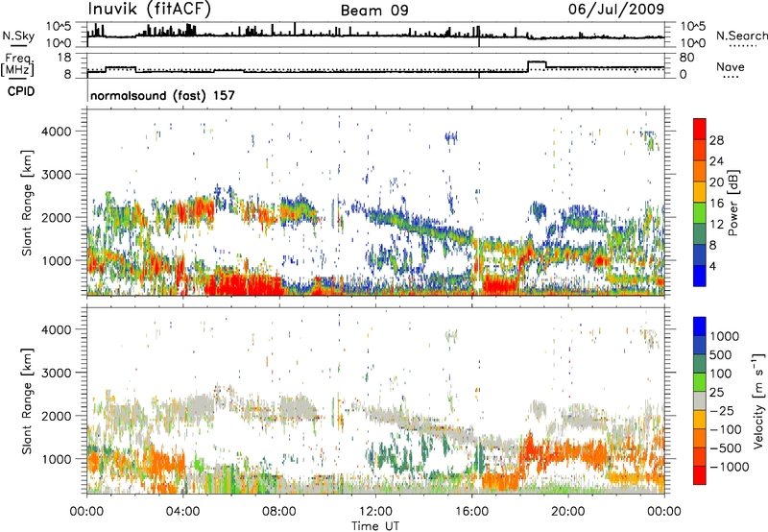Click the '-1000' velocity colorbar tick

click(730, 467)
